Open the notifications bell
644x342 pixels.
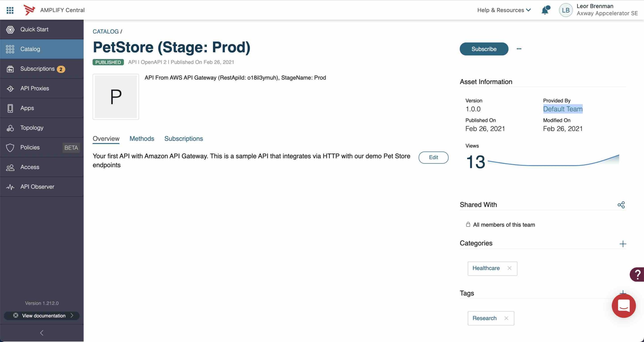[x=545, y=10]
